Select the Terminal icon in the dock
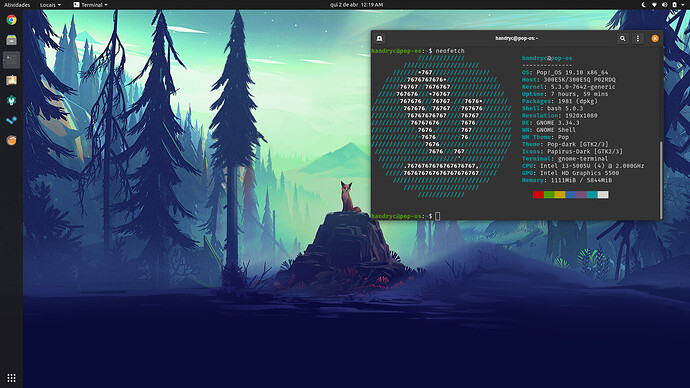 (x=11, y=60)
